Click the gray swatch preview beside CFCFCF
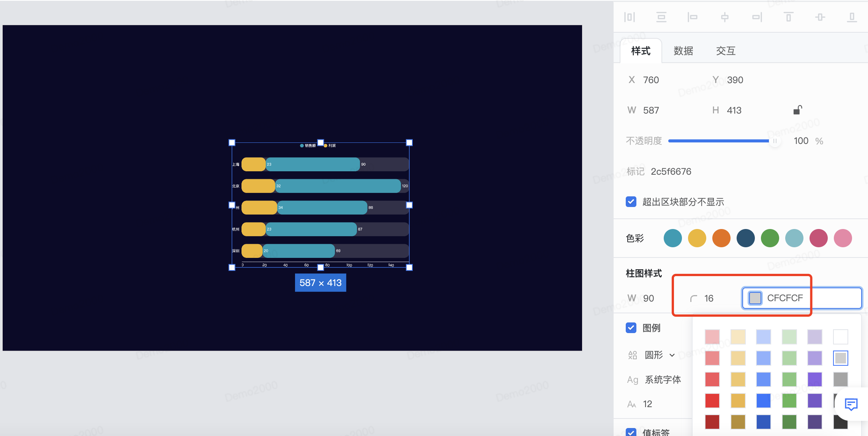The image size is (868, 436). (x=755, y=298)
